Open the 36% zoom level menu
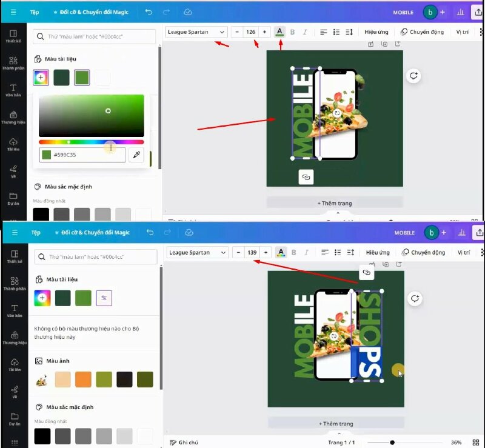The width and height of the screenshot is (485, 448). (455, 443)
